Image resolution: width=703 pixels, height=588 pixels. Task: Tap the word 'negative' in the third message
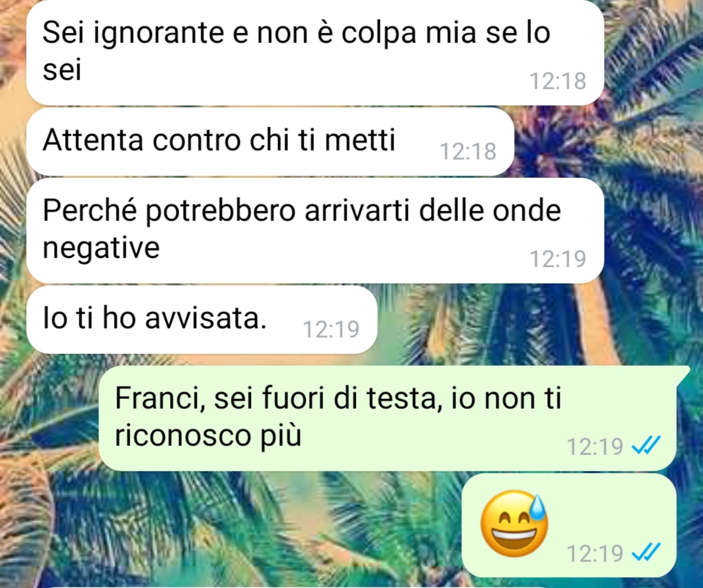(102, 248)
